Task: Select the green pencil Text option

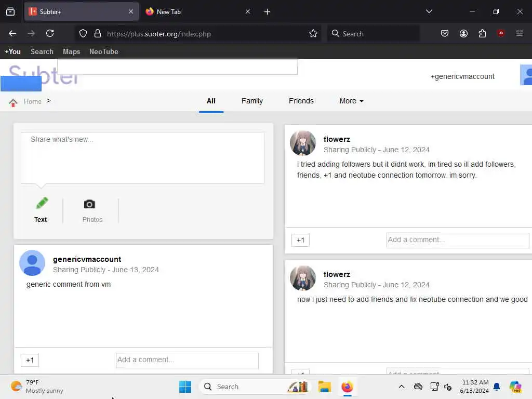Action: 41,210
